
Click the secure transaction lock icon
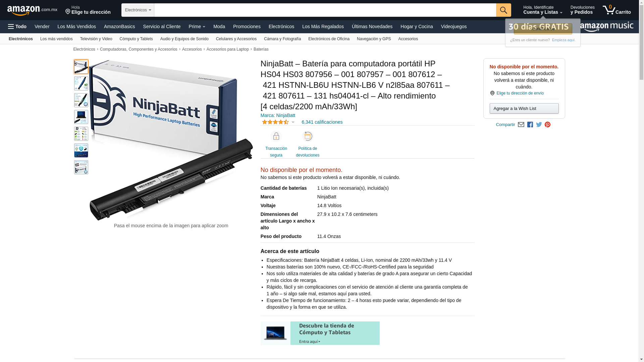click(x=276, y=136)
